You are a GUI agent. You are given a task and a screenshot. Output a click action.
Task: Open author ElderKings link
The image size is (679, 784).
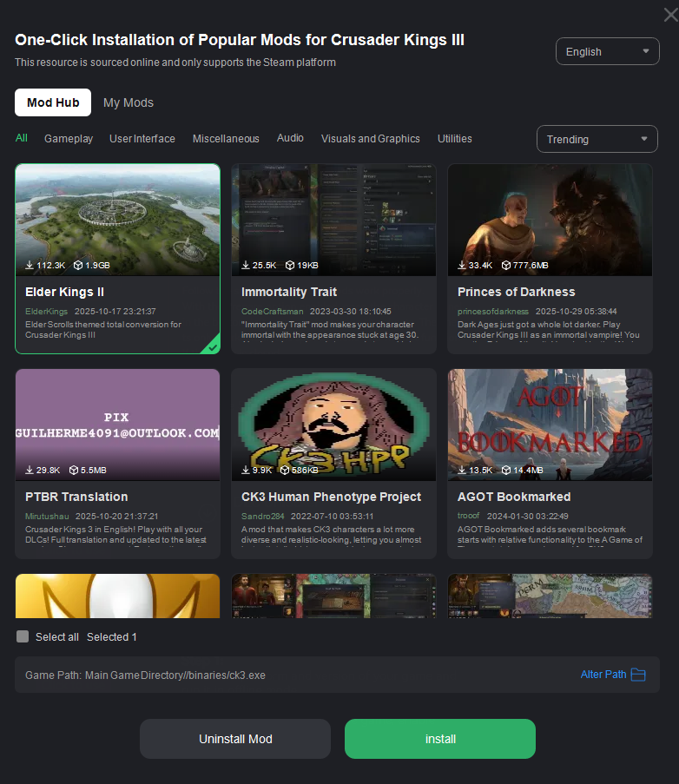(x=47, y=312)
